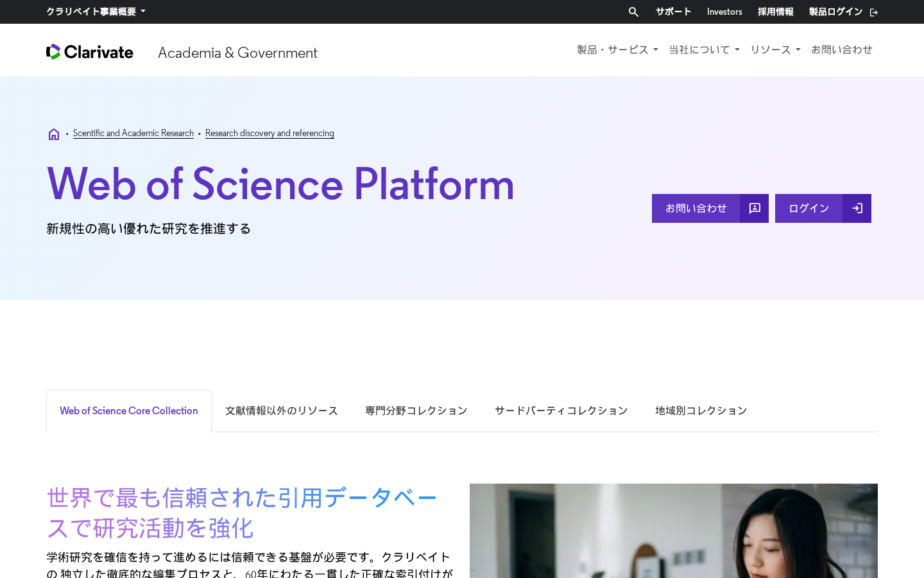The image size is (924, 578).
Task: Click the login arrow icon on ログイン button
Action: (857, 208)
